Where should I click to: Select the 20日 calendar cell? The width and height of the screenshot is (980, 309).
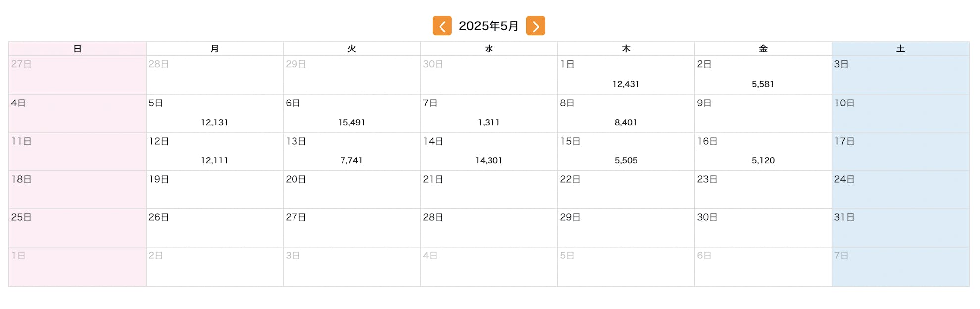[x=351, y=190]
